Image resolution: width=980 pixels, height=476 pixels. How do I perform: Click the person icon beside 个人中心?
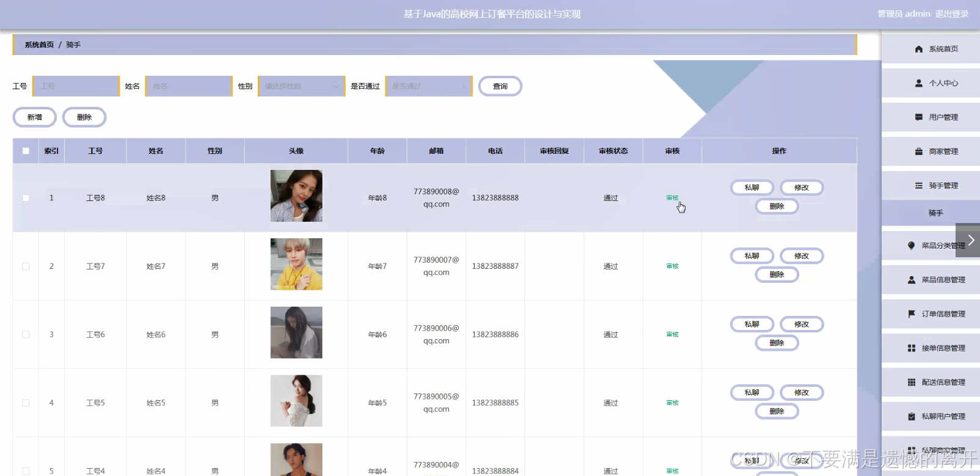click(918, 83)
